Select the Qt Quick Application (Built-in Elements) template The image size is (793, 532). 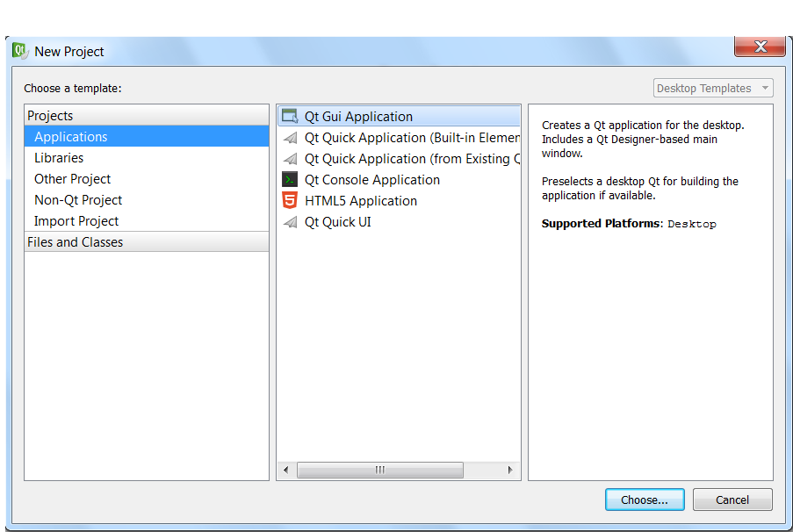(399, 138)
